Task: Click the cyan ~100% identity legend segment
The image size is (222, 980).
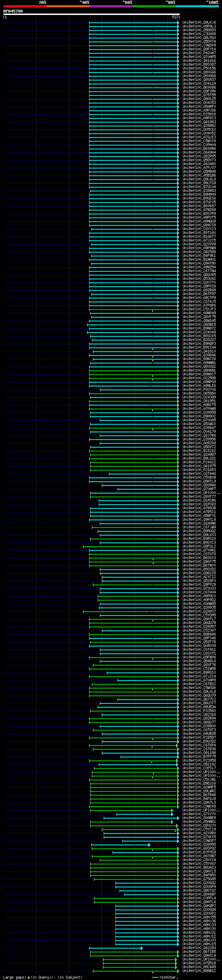Action: click(197, 6)
